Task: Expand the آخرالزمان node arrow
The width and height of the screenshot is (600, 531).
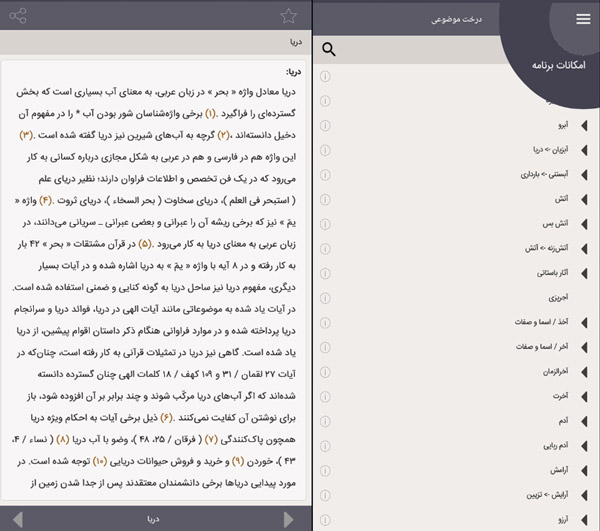Action: pyautogui.click(x=584, y=372)
